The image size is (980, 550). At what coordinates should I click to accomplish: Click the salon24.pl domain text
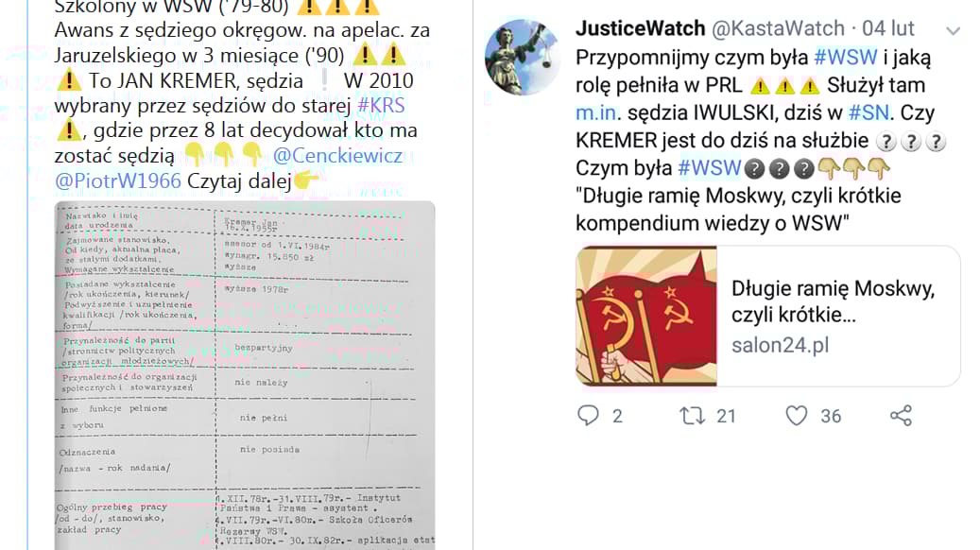[x=780, y=345]
